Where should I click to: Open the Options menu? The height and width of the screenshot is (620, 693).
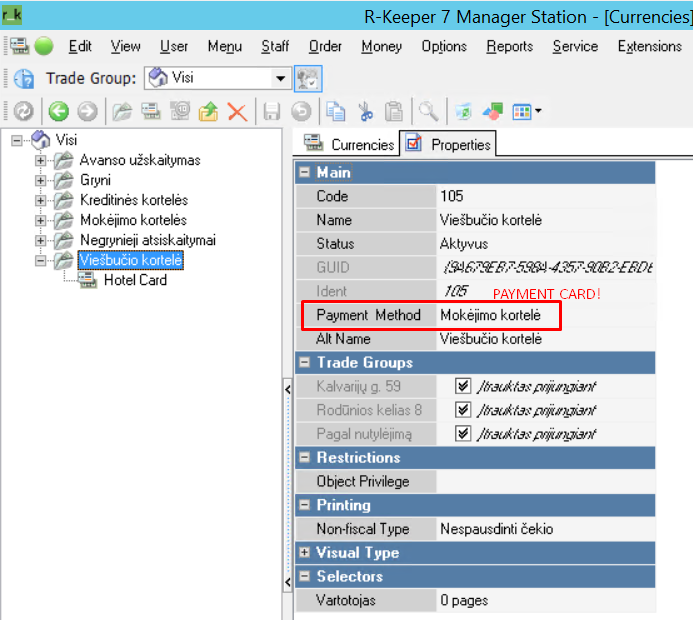pos(444,46)
